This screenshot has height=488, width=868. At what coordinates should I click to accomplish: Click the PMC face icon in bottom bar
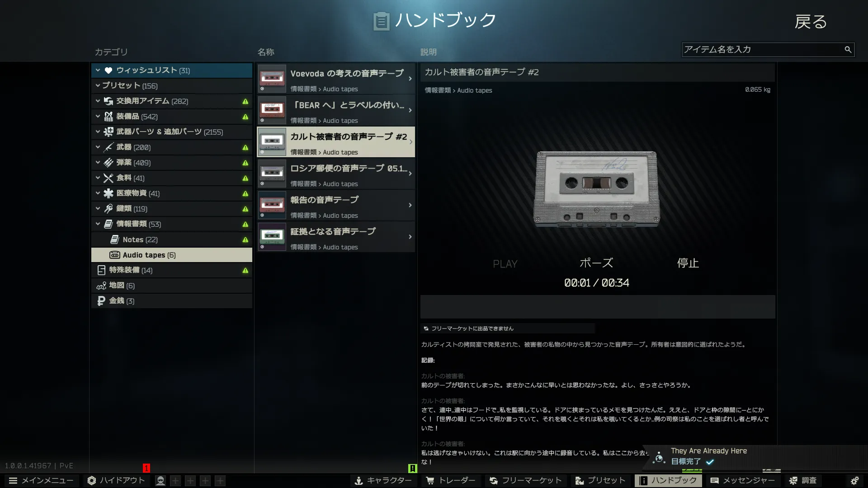160,481
